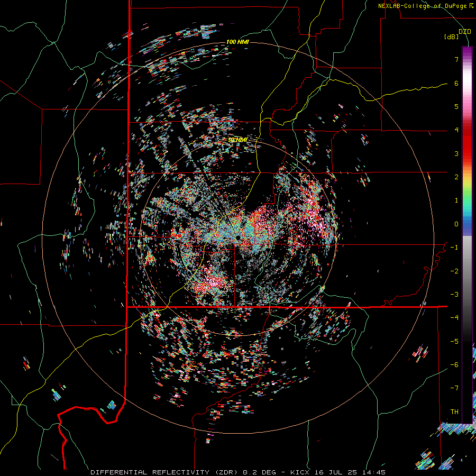Screen dimensions: 476x476
Task: Click the vertical ZDR color bar legend
Action: [x=467, y=235]
